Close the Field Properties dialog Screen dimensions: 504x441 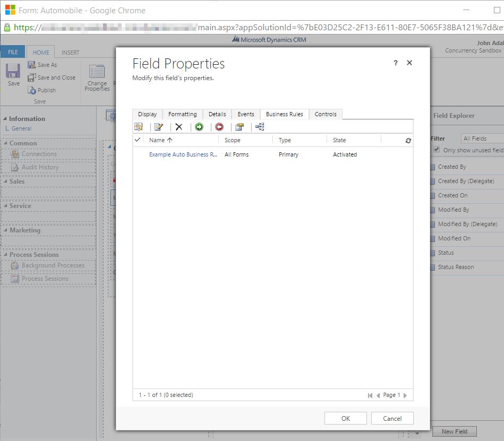(409, 63)
